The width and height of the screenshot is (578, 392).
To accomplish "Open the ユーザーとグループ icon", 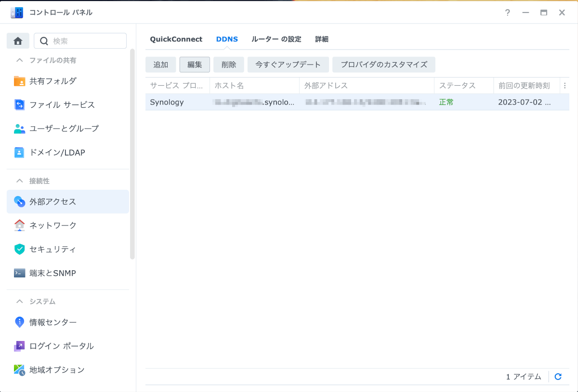I will coord(19,129).
